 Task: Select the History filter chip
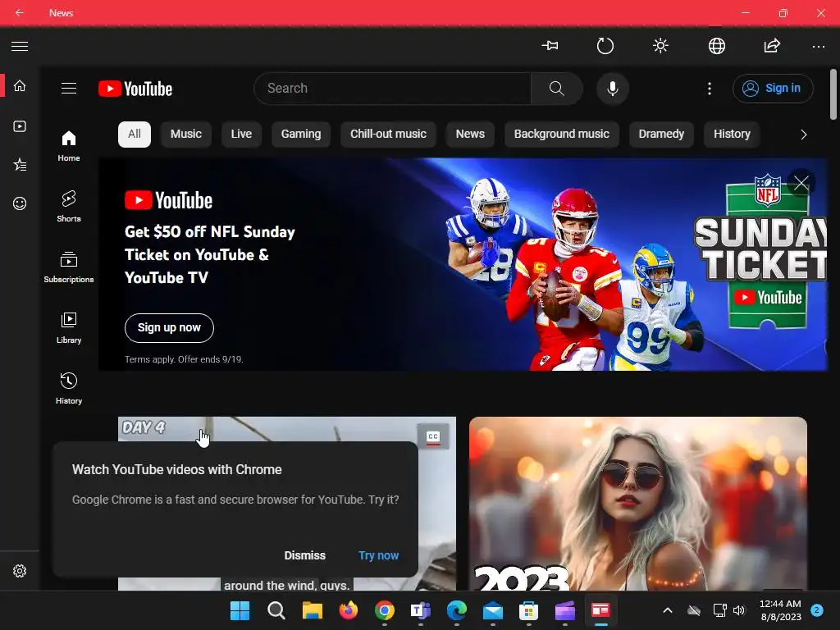click(732, 134)
